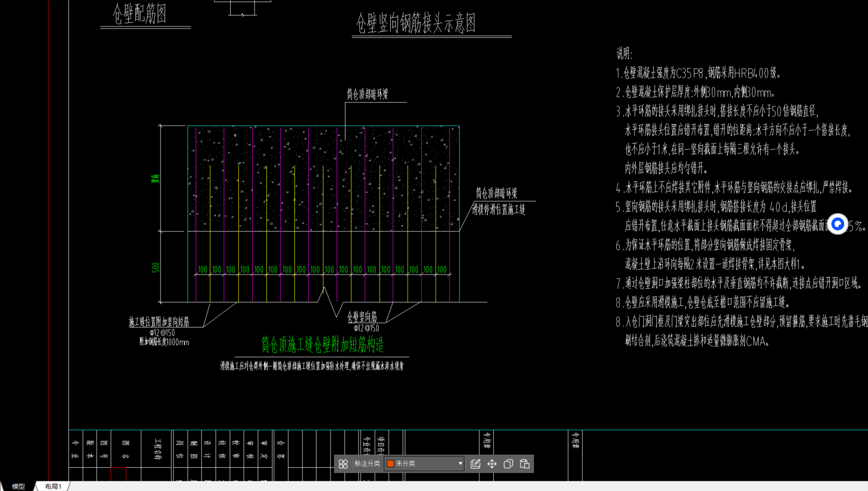
Task: Click the 仓壁竖向筋 label
Action: click(362, 317)
